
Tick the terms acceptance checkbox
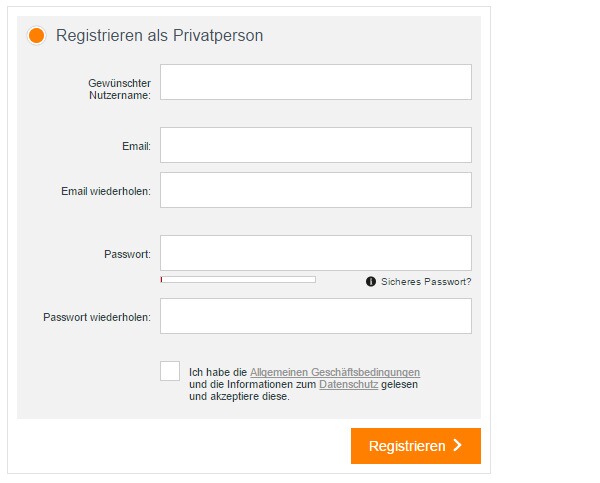(170, 371)
